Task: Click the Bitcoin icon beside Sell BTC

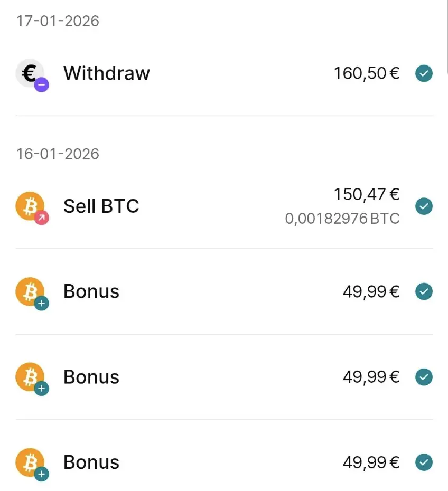Action: (31, 206)
